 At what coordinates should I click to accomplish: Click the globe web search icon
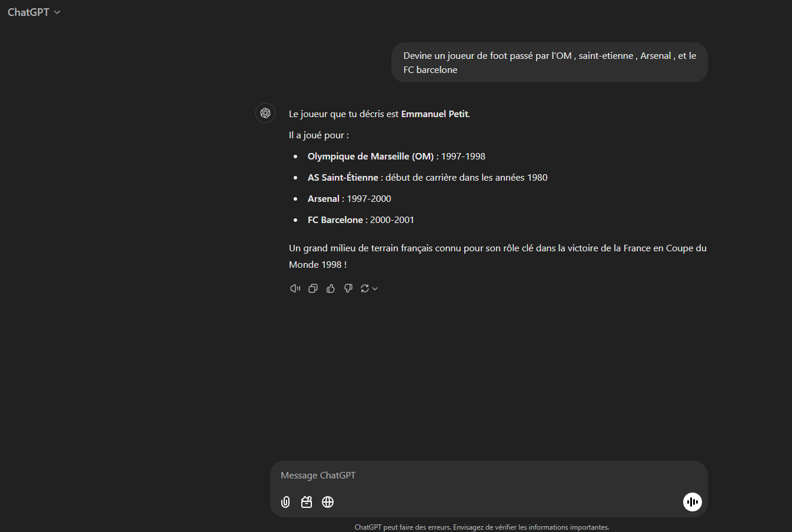(328, 502)
